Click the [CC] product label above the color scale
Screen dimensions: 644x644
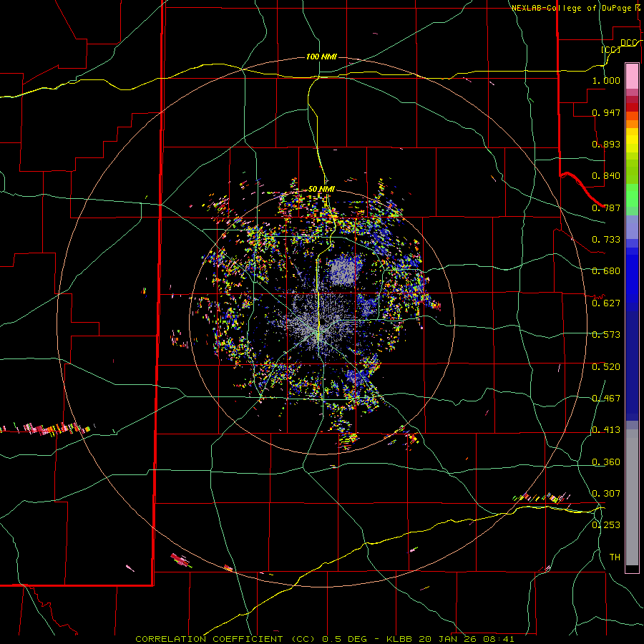pos(610,49)
